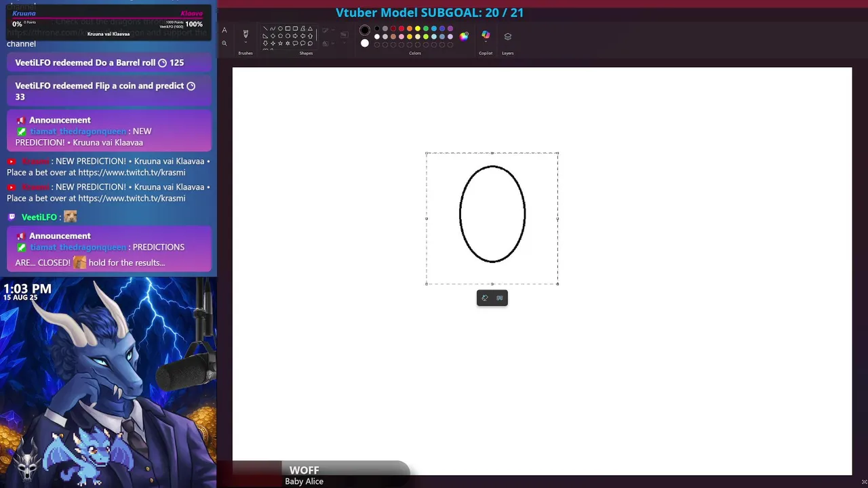Click the VeetiLFO chat username

(39, 217)
